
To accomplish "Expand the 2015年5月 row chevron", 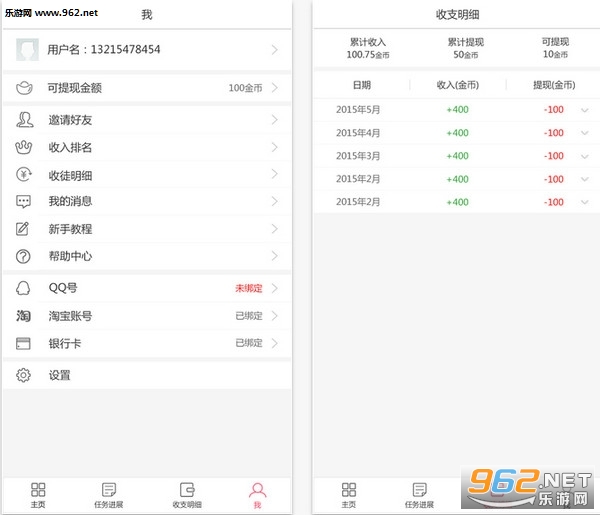I will [x=584, y=109].
